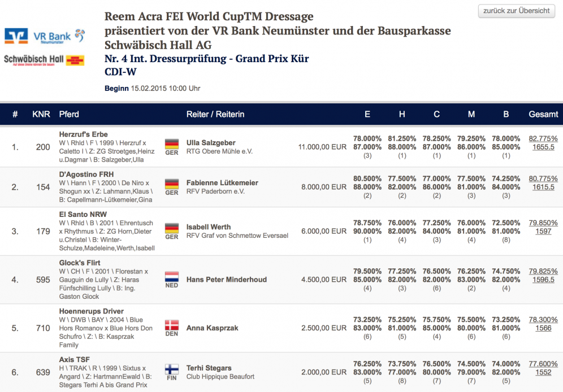Click Finland flag beside Terhi Stegars
This screenshot has height=392, width=563.
pos(171,369)
